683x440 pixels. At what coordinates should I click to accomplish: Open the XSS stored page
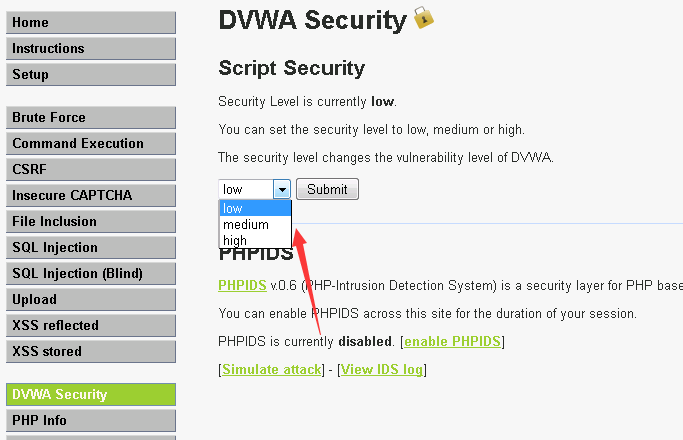(91, 352)
